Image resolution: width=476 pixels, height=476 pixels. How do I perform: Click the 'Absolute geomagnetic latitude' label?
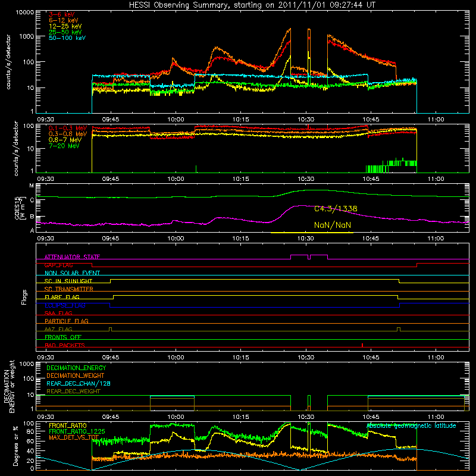[x=411, y=426]
